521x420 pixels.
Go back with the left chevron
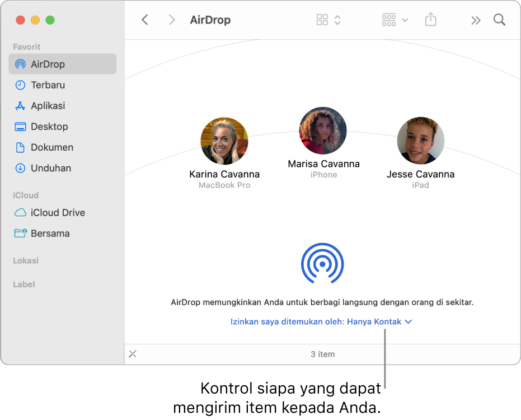coord(145,20)
